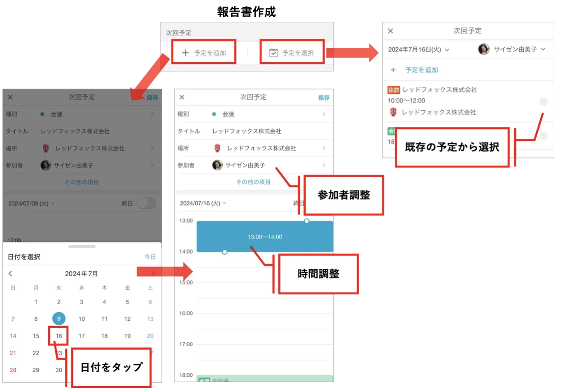The height and width of the screenshot is (392, 565).
Task: Select the radio button for the 10:00〜12:00 schedule
Action: click(x=544, y=101)
